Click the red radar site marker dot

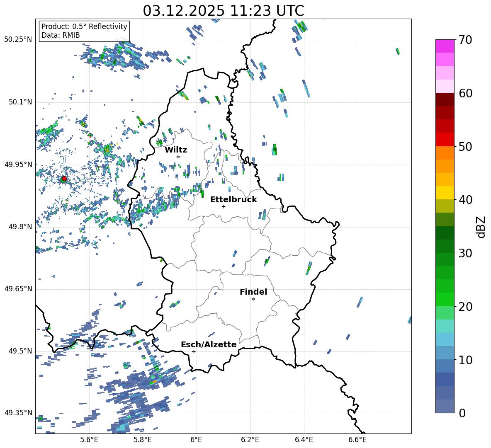click(x=64, y=179)
